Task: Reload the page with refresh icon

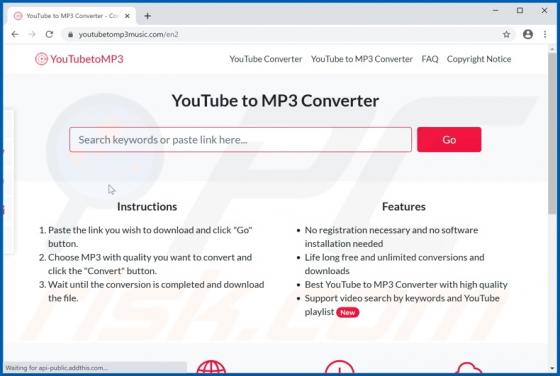Action: [x=49, y=34]
